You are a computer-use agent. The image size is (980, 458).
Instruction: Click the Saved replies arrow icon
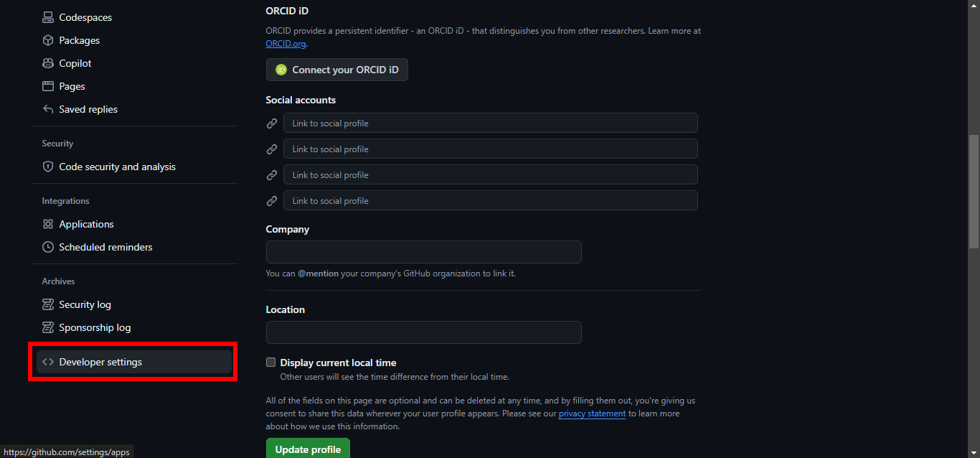click(x=48, y=109)
